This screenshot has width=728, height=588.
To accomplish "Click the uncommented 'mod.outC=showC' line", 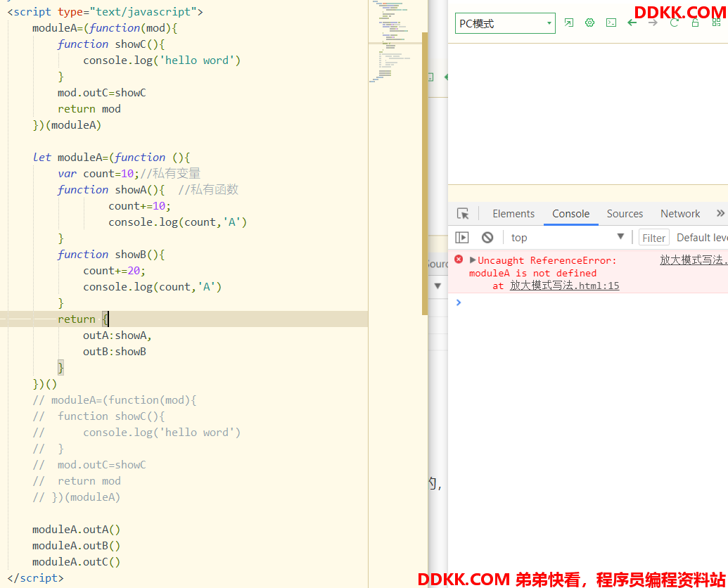I will (102, 93).
